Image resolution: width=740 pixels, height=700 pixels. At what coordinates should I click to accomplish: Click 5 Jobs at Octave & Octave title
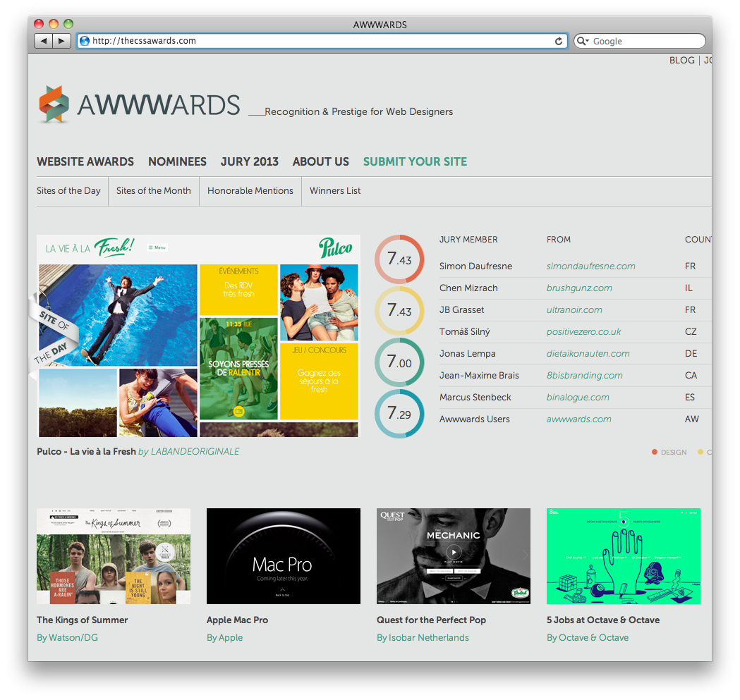603,620
